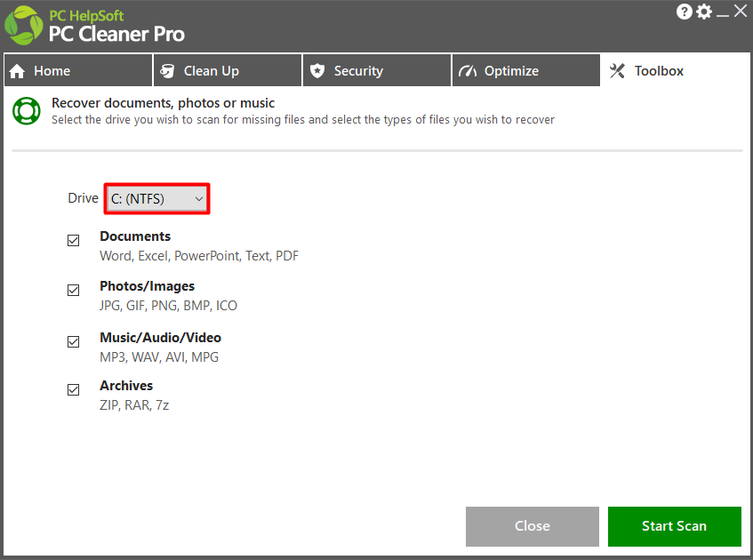
Task: Click the 'ZIP, RAR, 7z' text
Action: click(x=134, y=405)
